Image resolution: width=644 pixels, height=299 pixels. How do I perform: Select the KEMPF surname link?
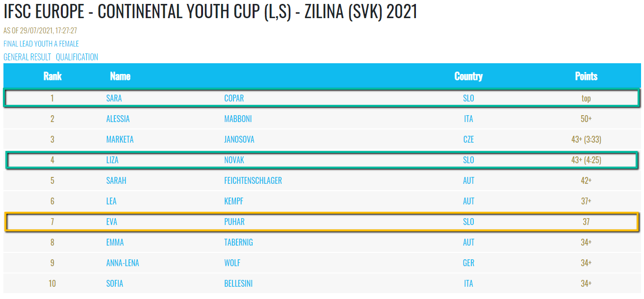[233, 201]
